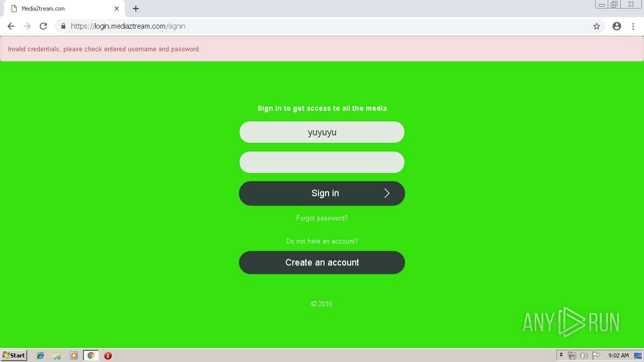644x362 pixels.
Task: Select the MediaZtream.com browser tab
Action: point(64,9)
